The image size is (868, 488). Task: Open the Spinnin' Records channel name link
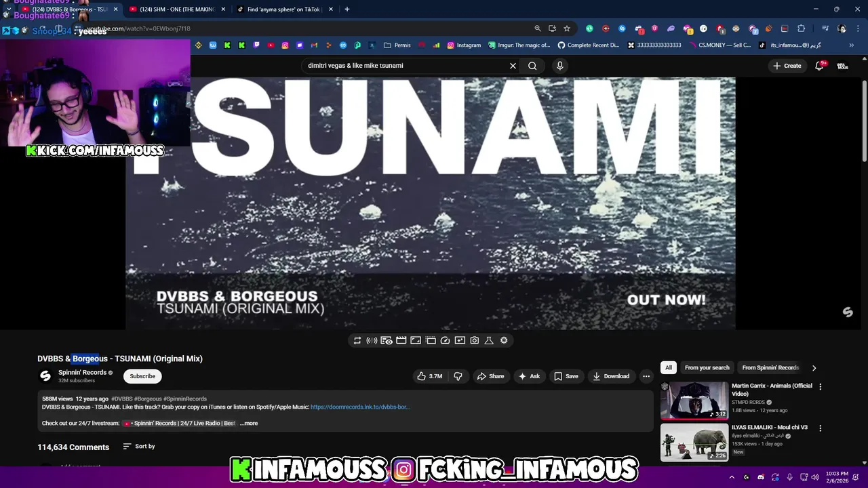pos(82,372)
